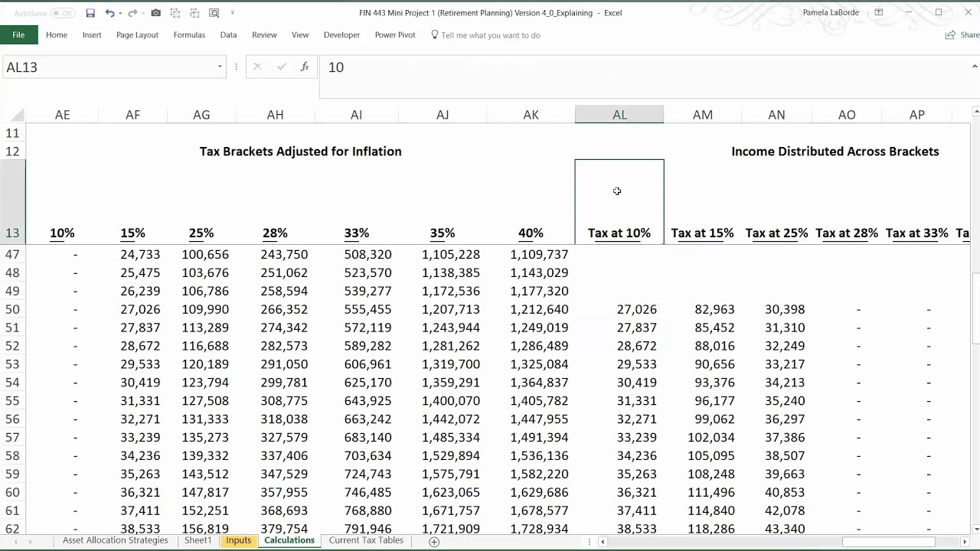Open the Sheet1 sheet tab
The image size is (980, 551).
coord(198,540)
